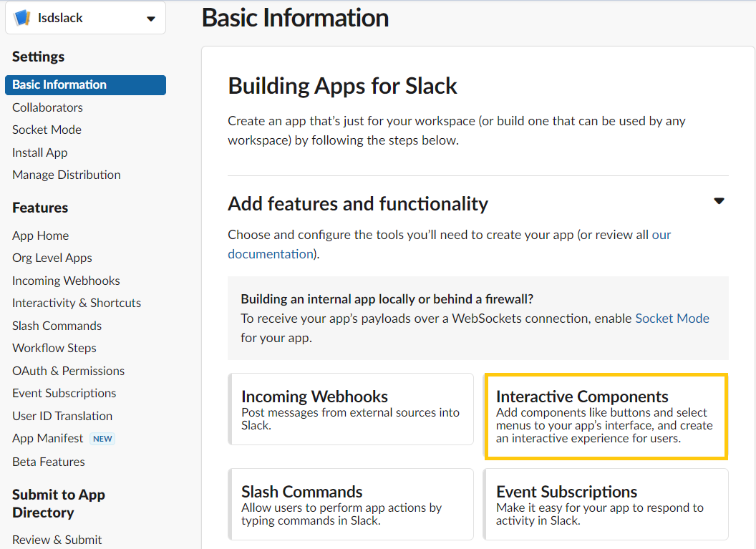Open the Event Subscriptions feature card
The width and height of the screenshot is (756, 549).
point(606,504)
